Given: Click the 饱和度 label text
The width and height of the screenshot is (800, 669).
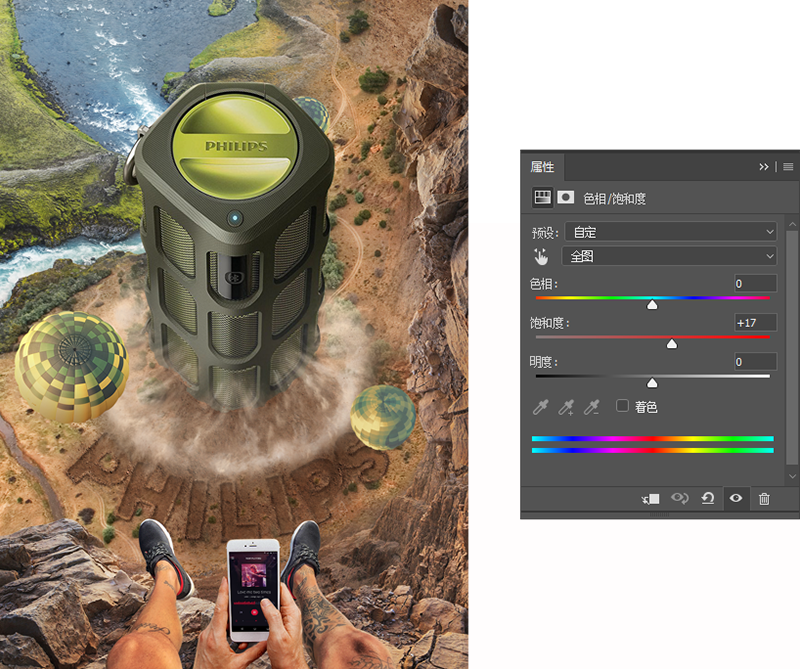Looking at the screenshot, I should click(x=549, y=323).
